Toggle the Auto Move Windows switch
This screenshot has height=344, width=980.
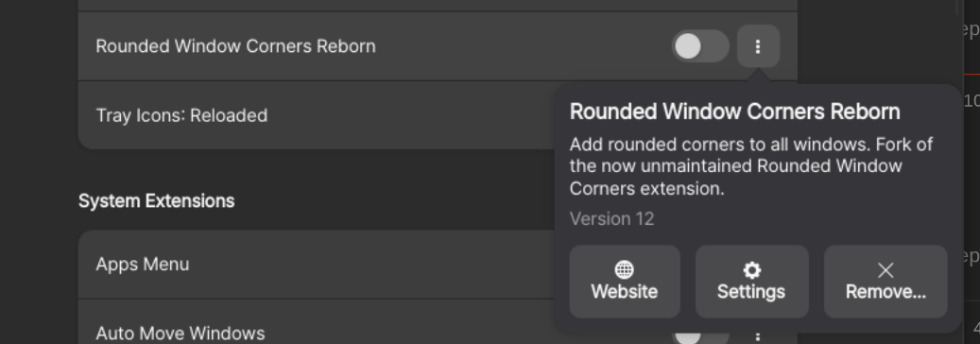point(700,335)
